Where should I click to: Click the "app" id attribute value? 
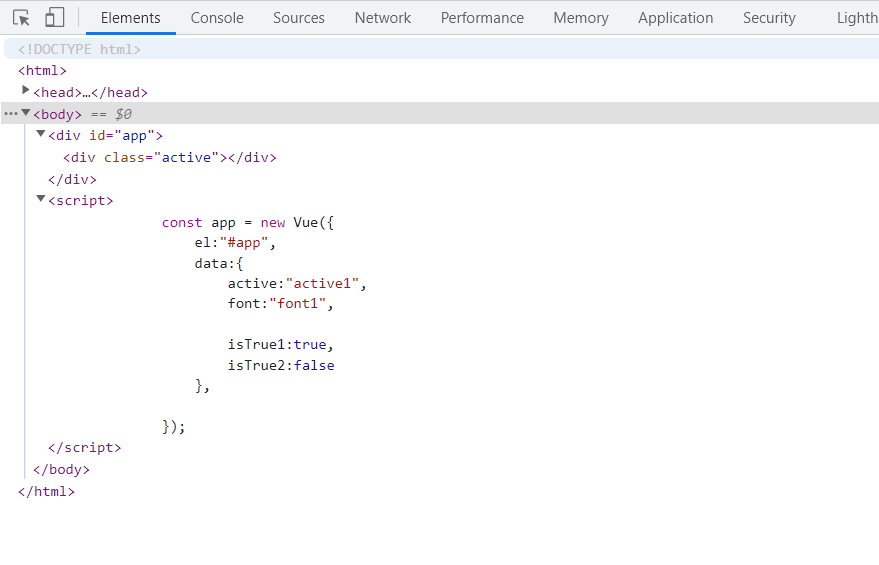pyautogui.click(x=135, y=136)
